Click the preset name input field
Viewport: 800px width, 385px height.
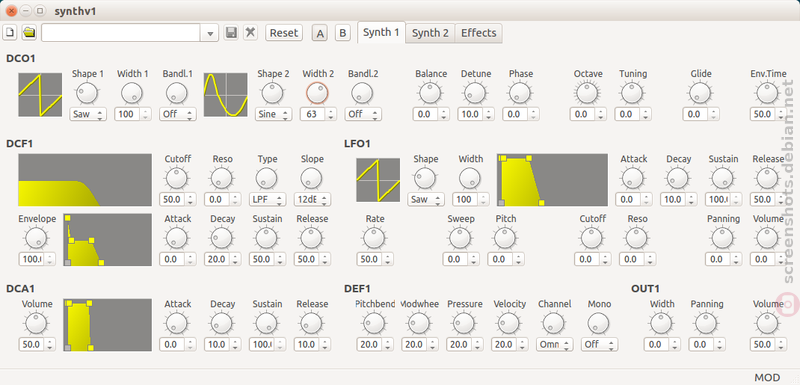(x=121, y=33)
